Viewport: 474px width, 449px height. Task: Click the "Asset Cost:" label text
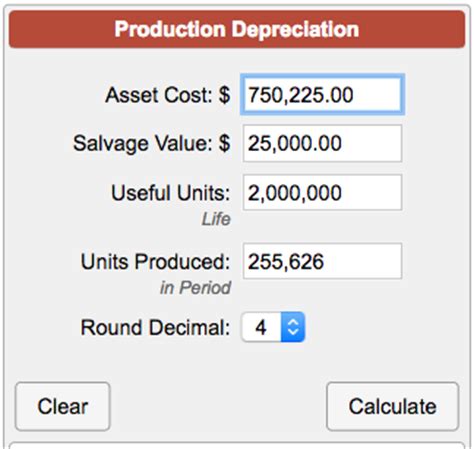(x=159, y=95)
